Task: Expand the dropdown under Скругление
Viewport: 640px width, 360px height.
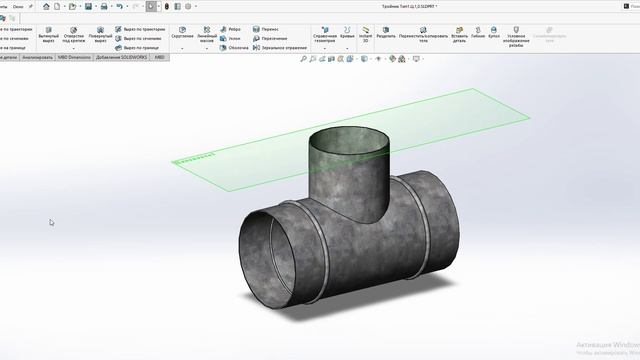Action: (x=182, y=49)
